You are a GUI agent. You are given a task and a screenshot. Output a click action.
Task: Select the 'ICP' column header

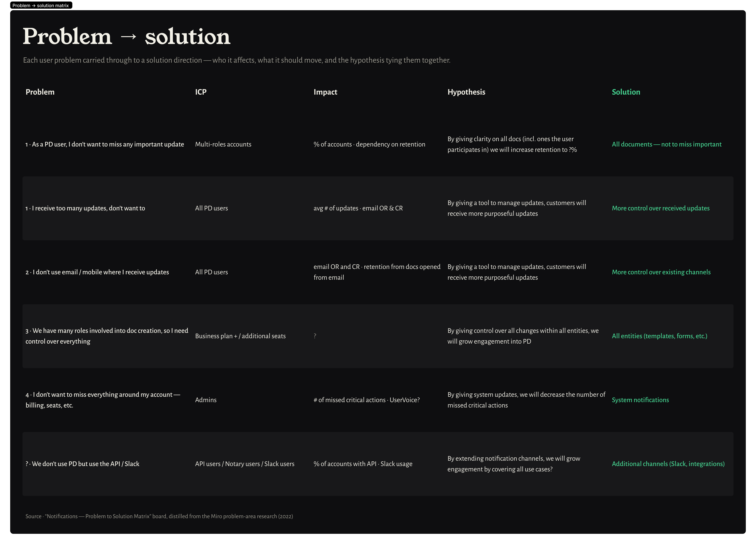click(201, 92)
